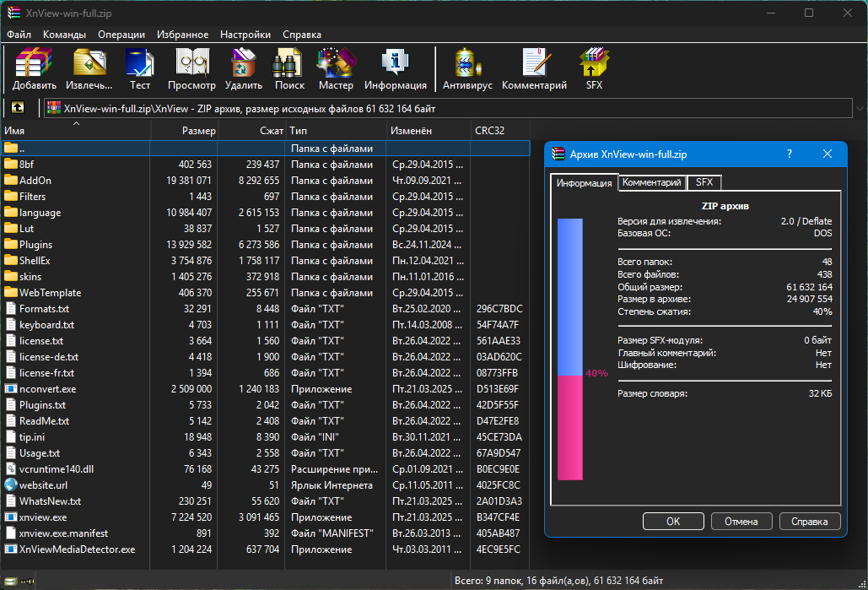The width and height of the screenshot is (868, 590).
Task: Sort files by the Размер column header
Action: [184, 130]
